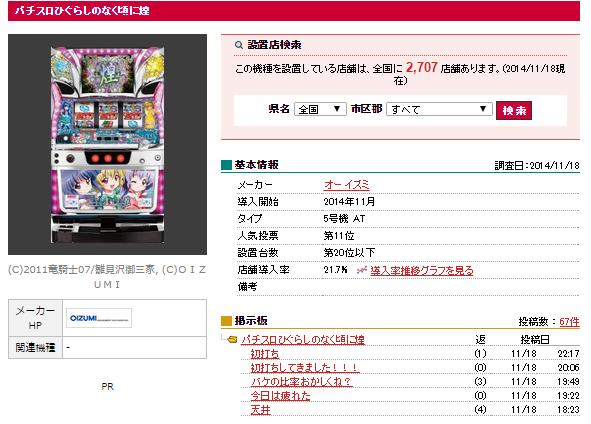
Task: Open the 初打ち post
Action: tap(265, 354)
